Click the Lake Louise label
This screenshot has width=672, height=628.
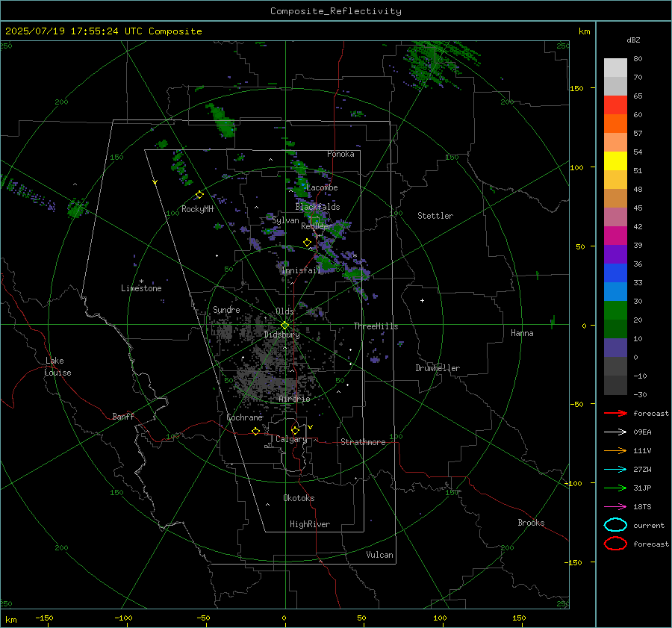coord(57,367)
